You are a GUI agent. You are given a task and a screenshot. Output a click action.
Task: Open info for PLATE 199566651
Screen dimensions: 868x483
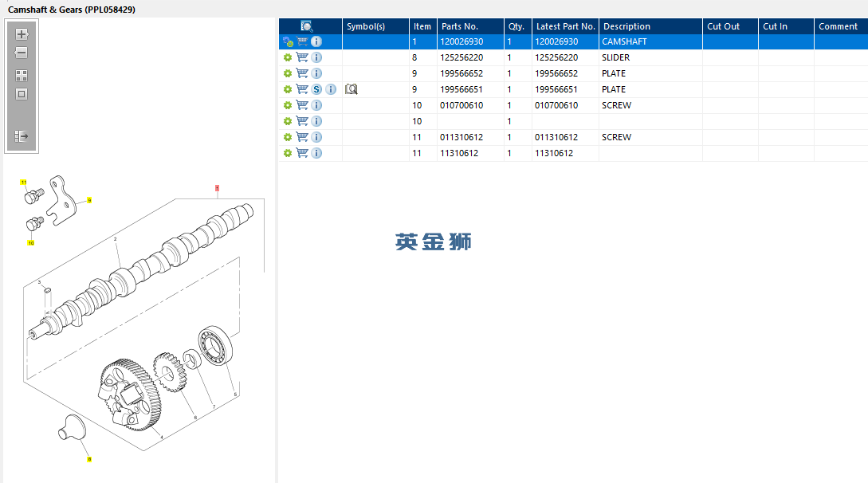(x=331, y=89)
